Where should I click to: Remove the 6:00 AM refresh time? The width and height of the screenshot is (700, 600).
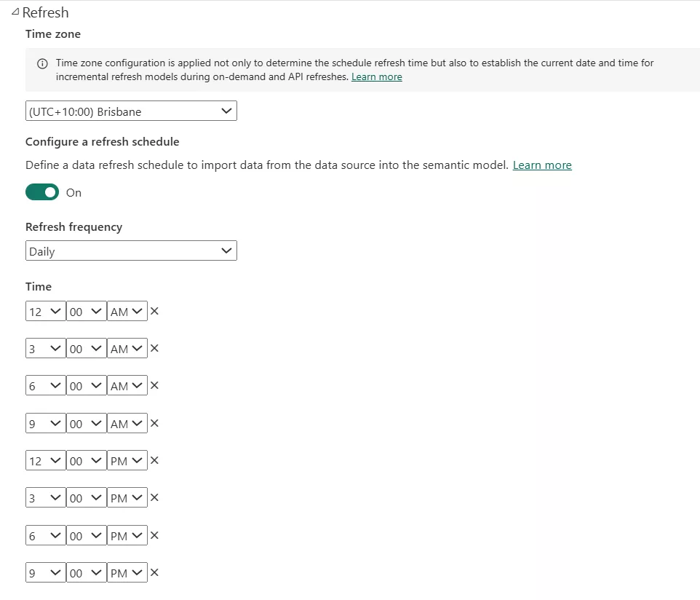tap(154, 385)
